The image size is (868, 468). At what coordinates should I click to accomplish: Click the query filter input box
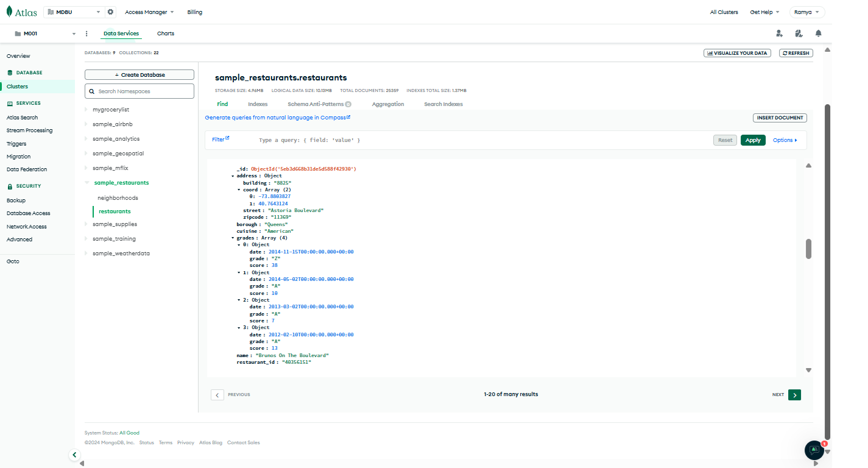(481, 140)
